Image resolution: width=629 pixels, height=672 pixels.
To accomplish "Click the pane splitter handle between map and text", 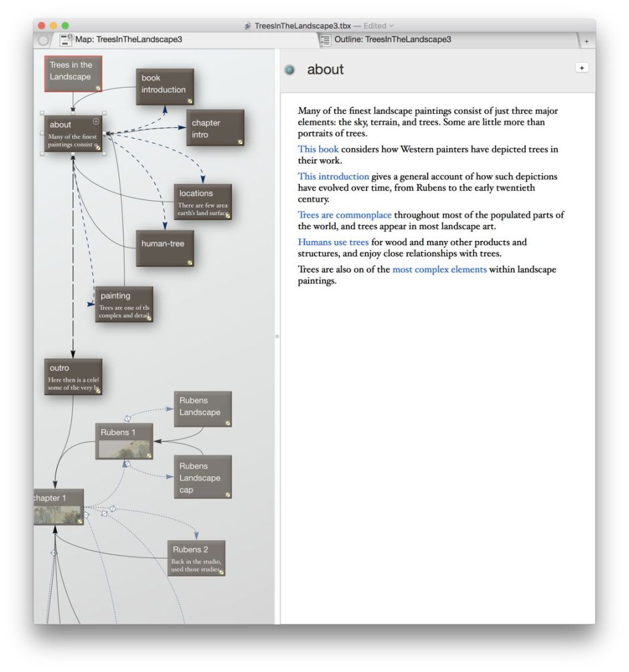I will click(277, 336).
